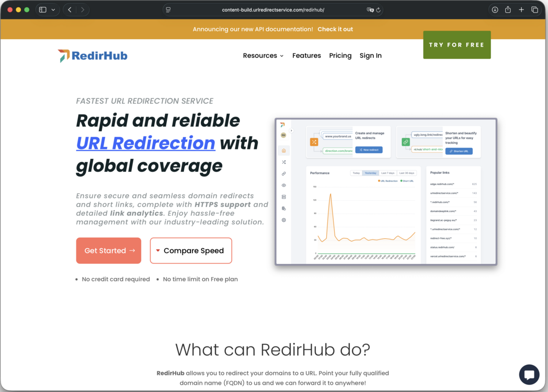Click the home icon in dashboard sidebar
Screen dimensions: 548x392
click(x=284, y=151)
